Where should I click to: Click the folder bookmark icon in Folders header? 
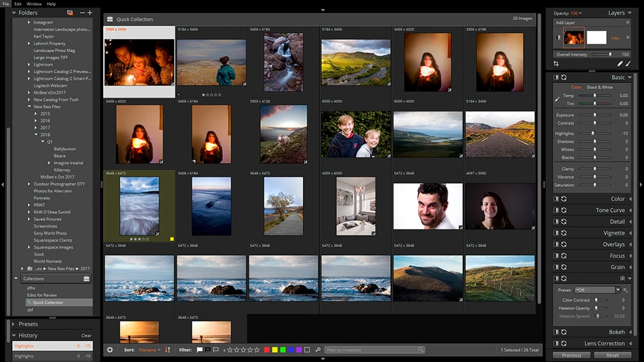(x=70, y=13)
